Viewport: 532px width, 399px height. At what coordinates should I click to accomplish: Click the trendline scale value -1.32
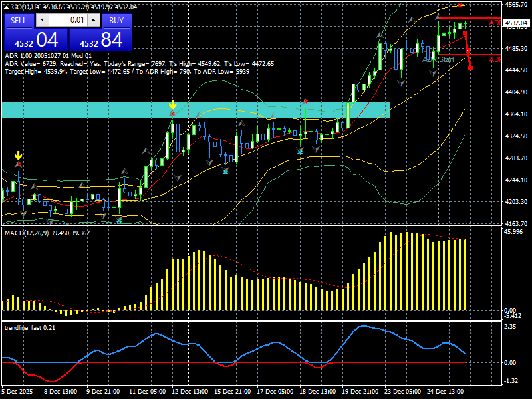point(511,381)
